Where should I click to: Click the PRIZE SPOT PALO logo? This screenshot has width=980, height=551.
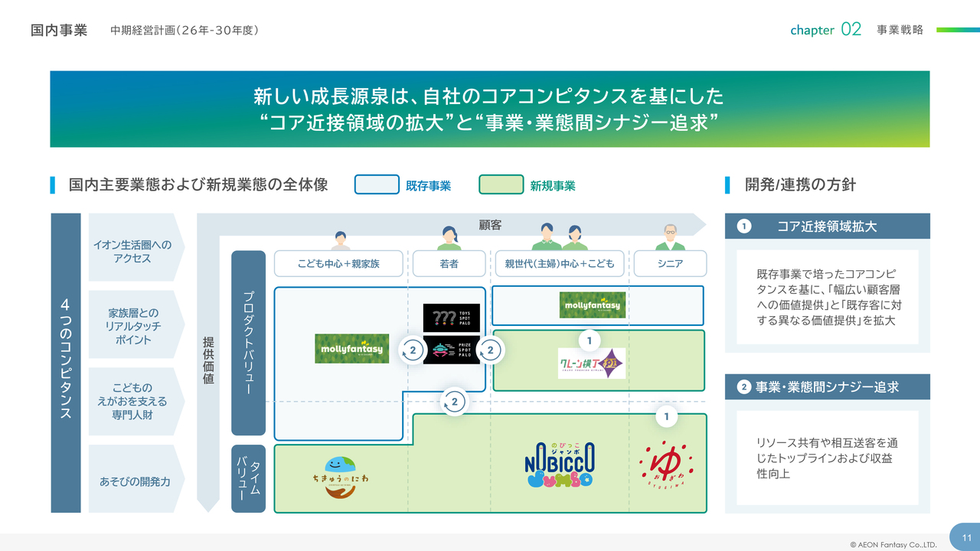tap(452, 350)
